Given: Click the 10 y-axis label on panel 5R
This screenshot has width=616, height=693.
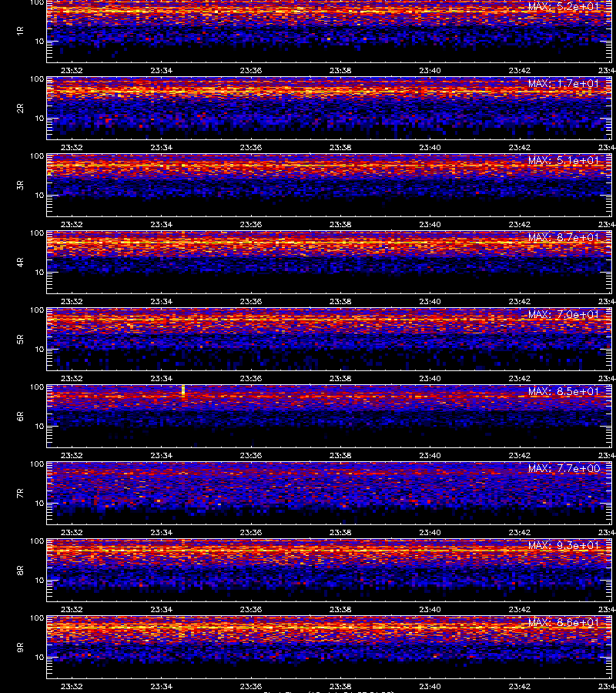Looking at the screenshot, I should (x=40, y=349).
